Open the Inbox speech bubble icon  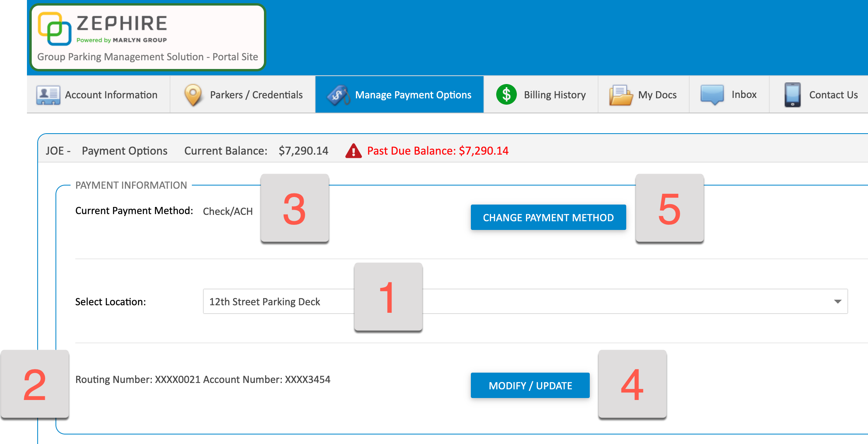point(712,94)
